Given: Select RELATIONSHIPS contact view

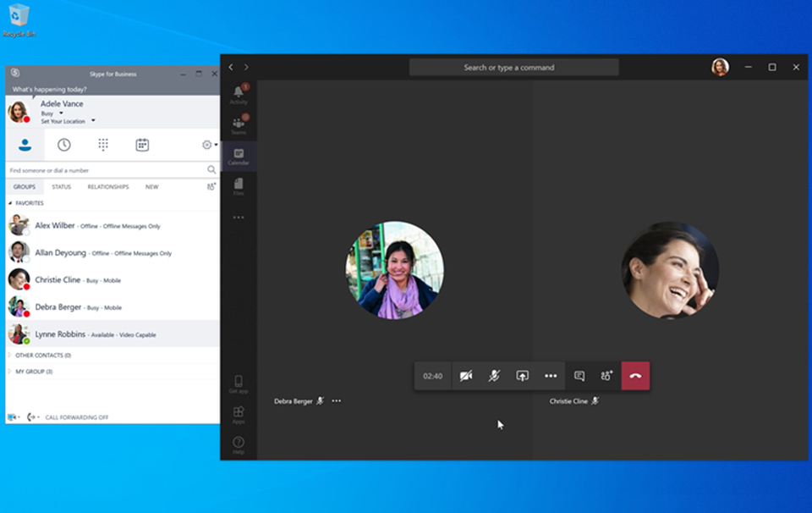Looking at the screenshot, I should tap(107, 186).
